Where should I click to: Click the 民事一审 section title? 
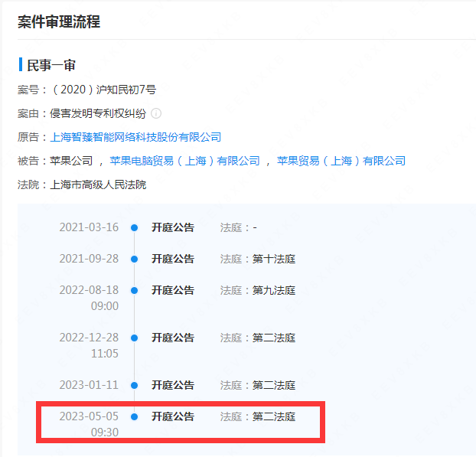point(51,65)
